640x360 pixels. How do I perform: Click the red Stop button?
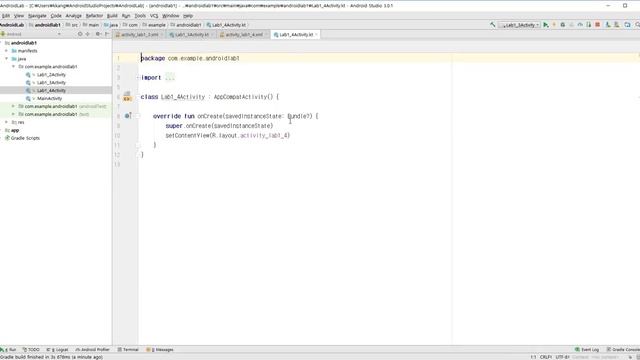(598, 25)
